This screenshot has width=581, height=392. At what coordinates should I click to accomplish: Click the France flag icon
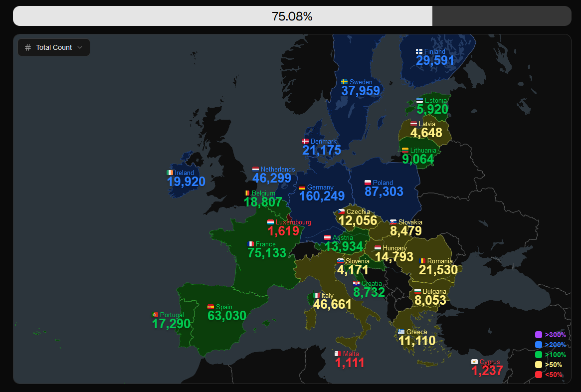point(250,244)
